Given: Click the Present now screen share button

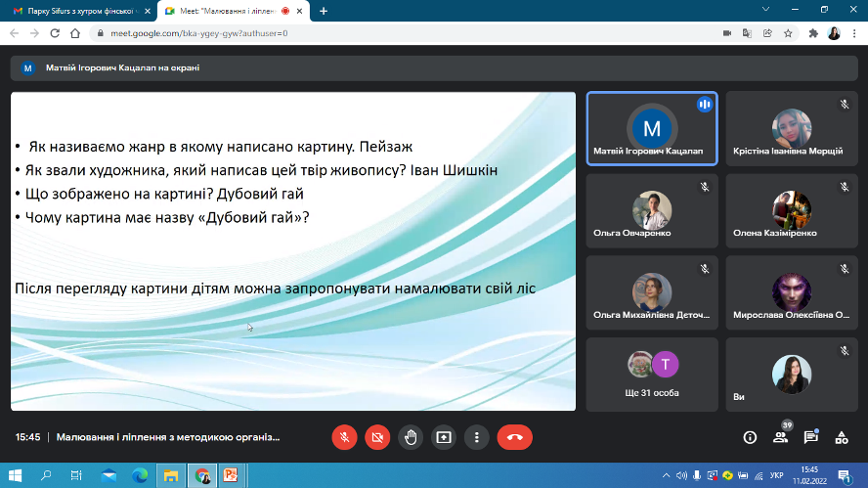Looking at the screenshot, I should click(x=444, y=437).
